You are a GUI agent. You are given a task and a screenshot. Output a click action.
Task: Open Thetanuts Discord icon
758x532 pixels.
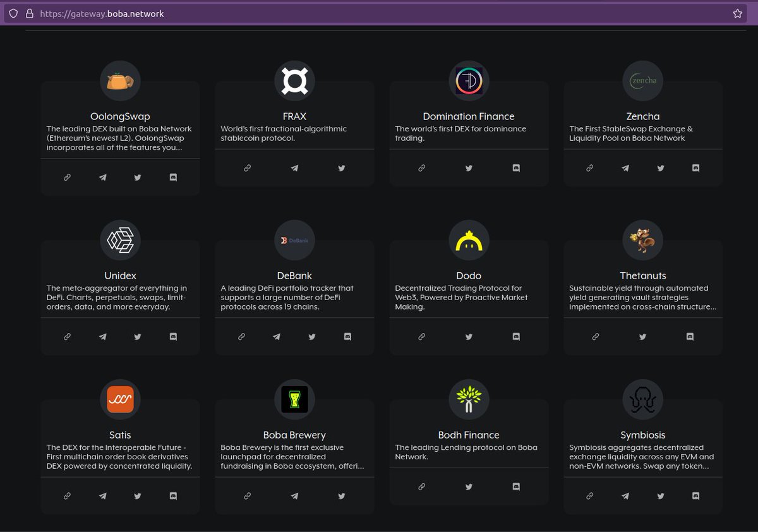click(690, 337)
